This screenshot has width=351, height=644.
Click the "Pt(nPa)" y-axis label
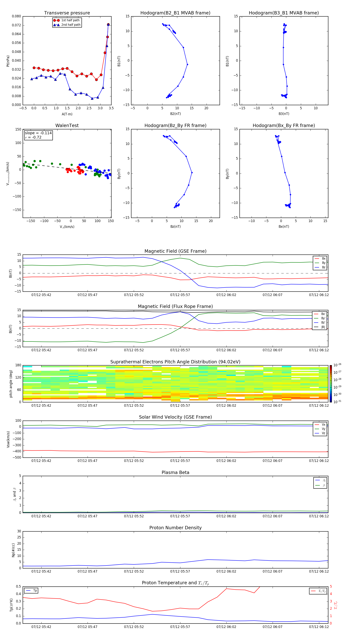click(x=8, y=61)
